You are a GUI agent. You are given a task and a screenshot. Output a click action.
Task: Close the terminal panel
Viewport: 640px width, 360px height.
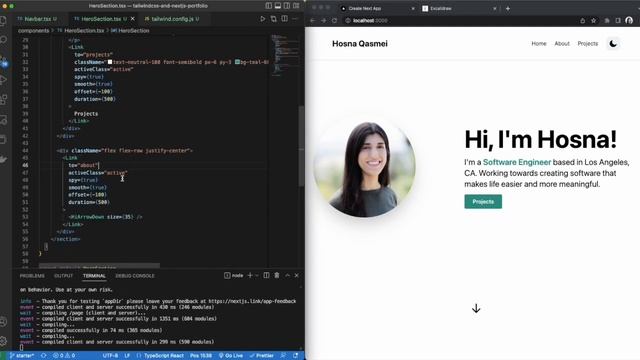(x=297, y=276)
